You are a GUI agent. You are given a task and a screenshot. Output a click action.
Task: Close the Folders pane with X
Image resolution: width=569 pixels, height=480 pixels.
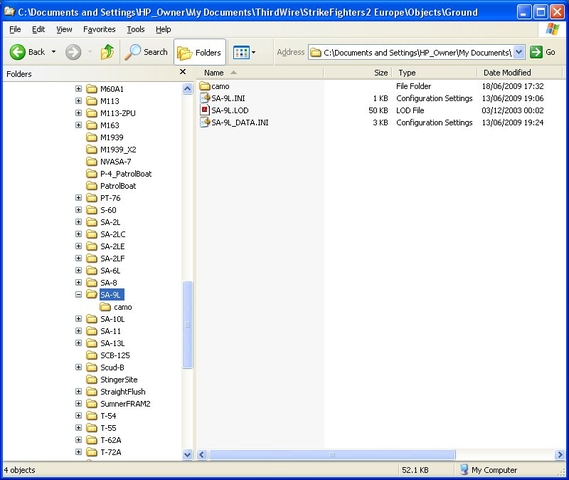pyautogui.click(x=183, y=72)
